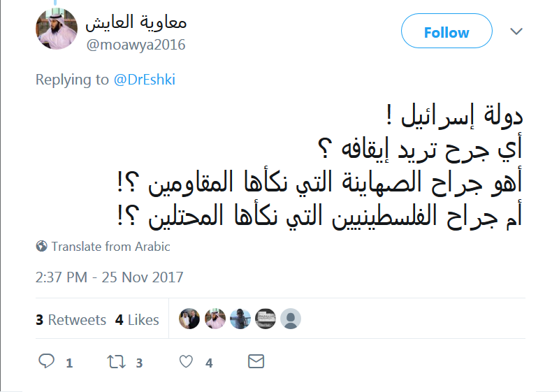
Task: Click the globe icon beside Translate
Action: [42, 247]
